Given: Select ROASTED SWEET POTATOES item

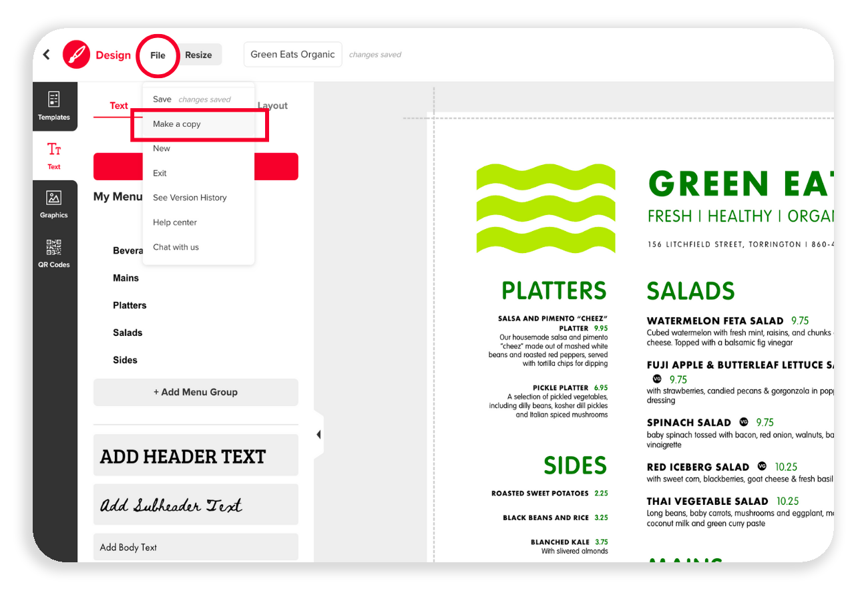Looking at the screenshot, I should [x=540, y=493].
